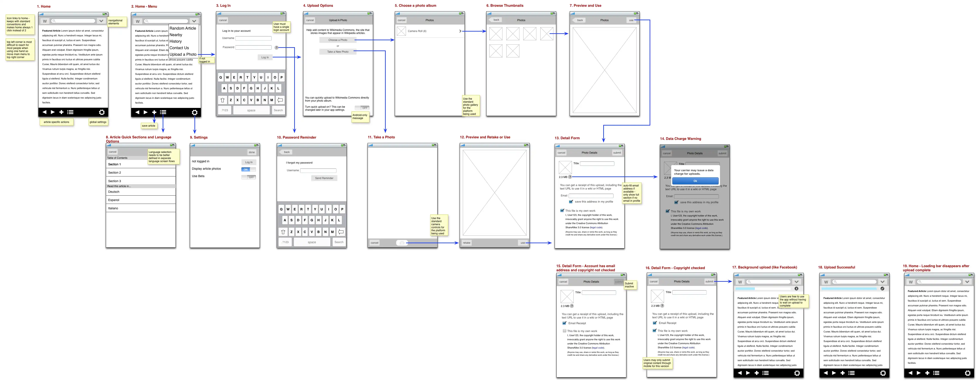The width and height of the screenshot is (980, 384).
Task: Click the plus icon in Home-Menu toolbar
Action: pyautogui.click(x=154, y=112)
